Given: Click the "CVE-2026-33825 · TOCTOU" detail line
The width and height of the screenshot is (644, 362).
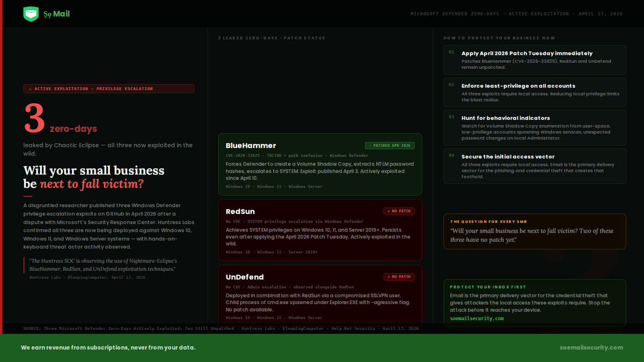Looking at the screenshot, I should point(297,156).
